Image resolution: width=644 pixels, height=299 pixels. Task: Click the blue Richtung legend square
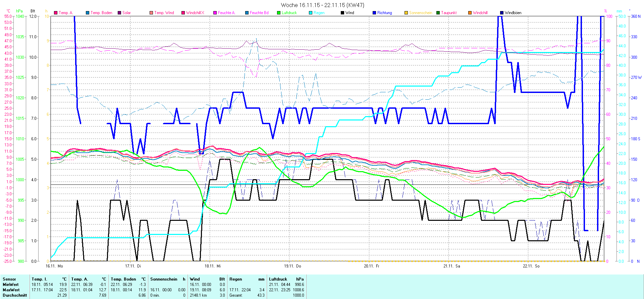(374, 13)
